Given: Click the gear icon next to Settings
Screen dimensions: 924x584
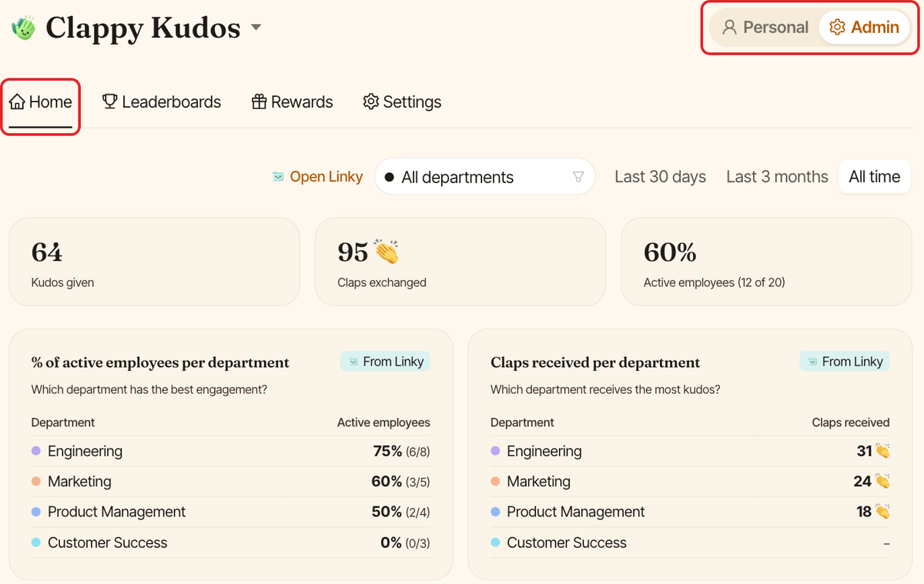Looking at the screenshot, I should pos(371,102).
